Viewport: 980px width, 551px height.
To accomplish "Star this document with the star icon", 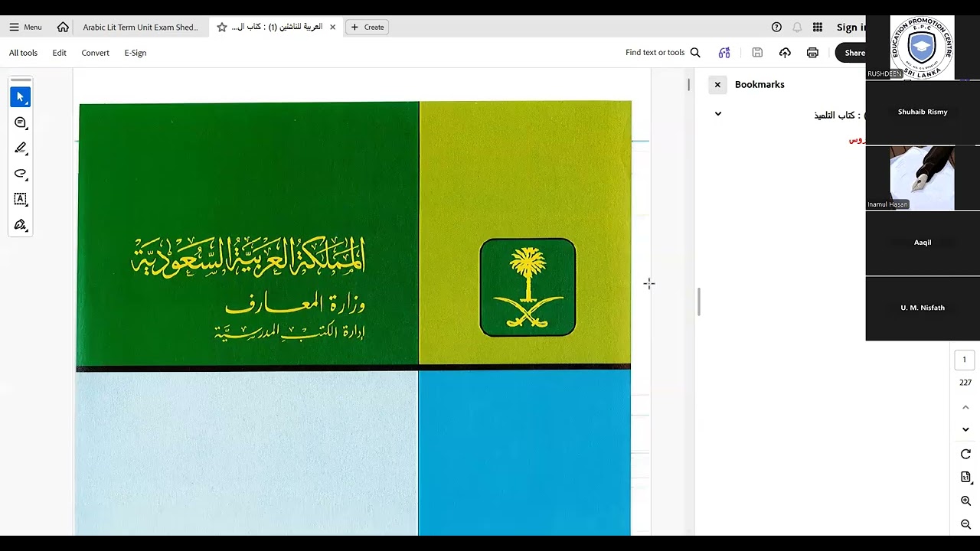I will point(222,27).
